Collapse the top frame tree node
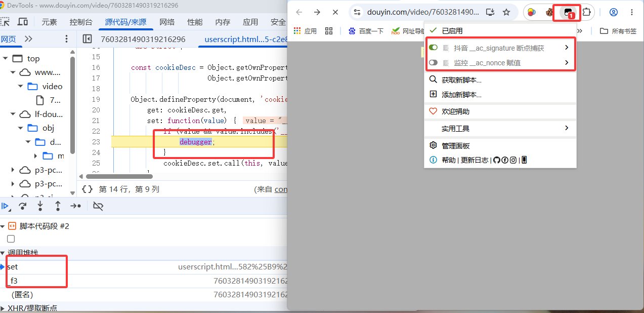 pyautogui.click(x=5, y=59)
